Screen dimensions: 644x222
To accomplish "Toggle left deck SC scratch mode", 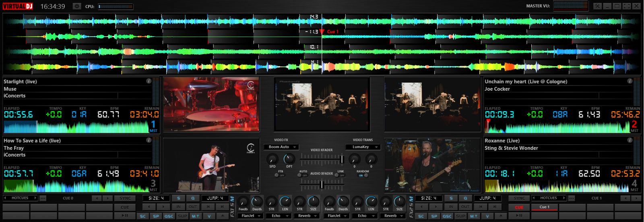I will click(x=143, y=216).
